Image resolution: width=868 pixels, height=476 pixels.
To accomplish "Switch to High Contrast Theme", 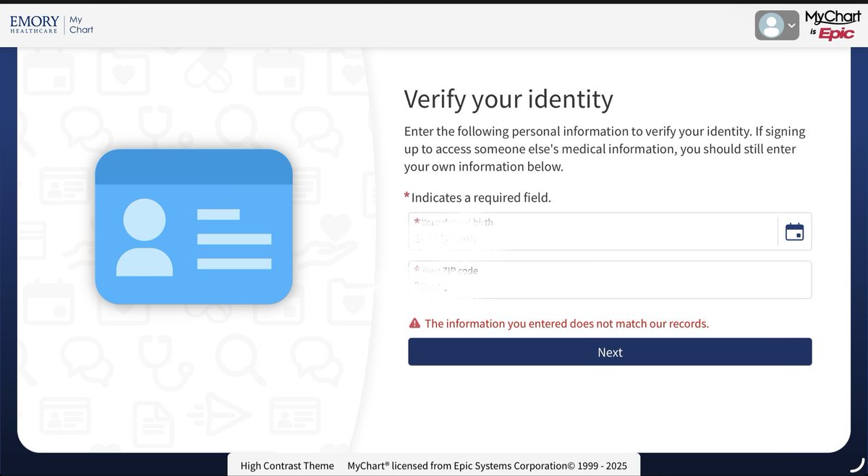I will tap(287, 466).
